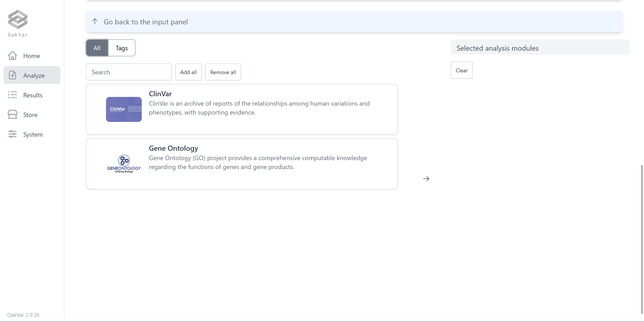This screenshot has width=644, height=322.
Task: Click the Clear button
Action: (x=461, y=70)
